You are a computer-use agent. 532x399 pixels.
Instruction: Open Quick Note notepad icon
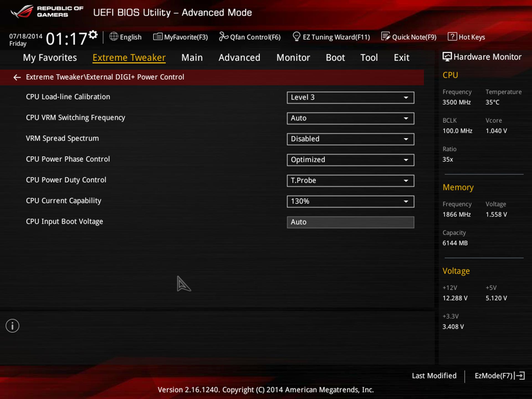(x=385, y=37)
